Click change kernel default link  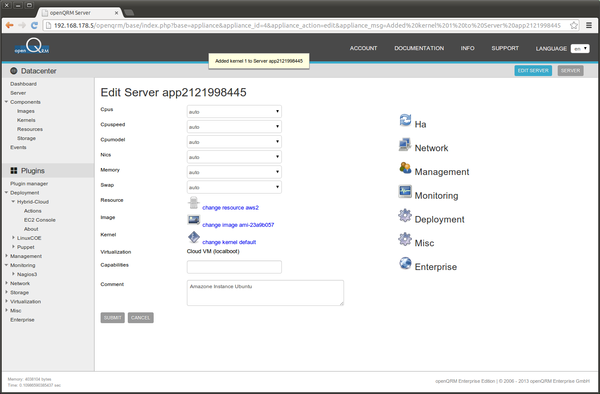229,242
